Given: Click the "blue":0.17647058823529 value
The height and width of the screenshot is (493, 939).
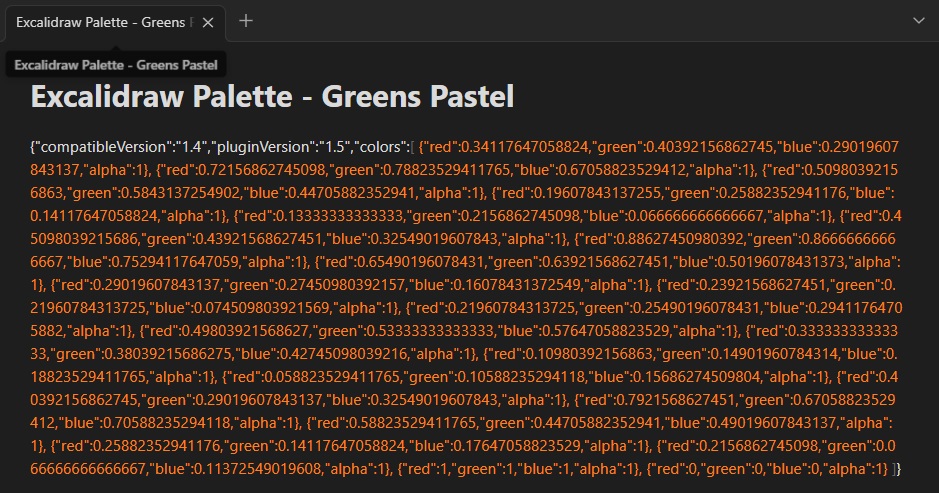Looking at the screenshot, I should coord(493,446).
